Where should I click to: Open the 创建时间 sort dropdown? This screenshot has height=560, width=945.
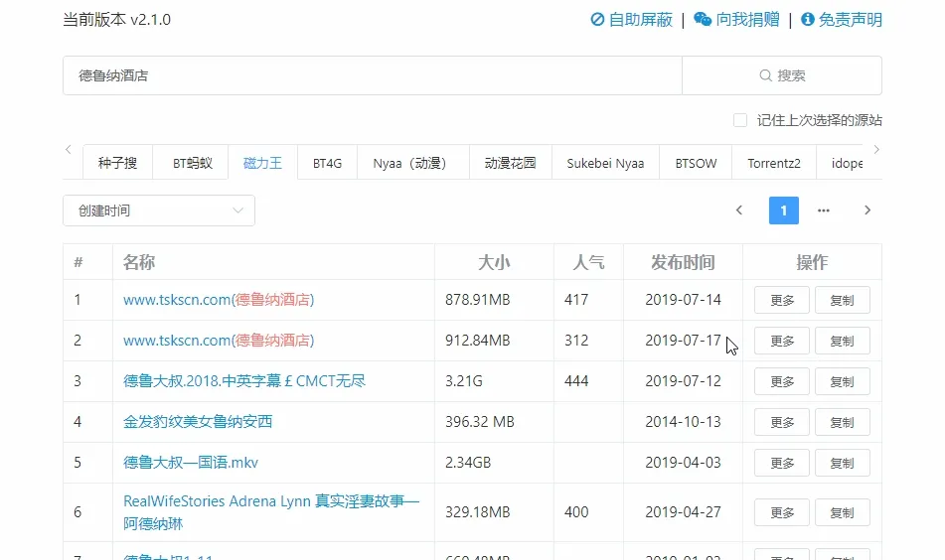click(x=159, y=210)
